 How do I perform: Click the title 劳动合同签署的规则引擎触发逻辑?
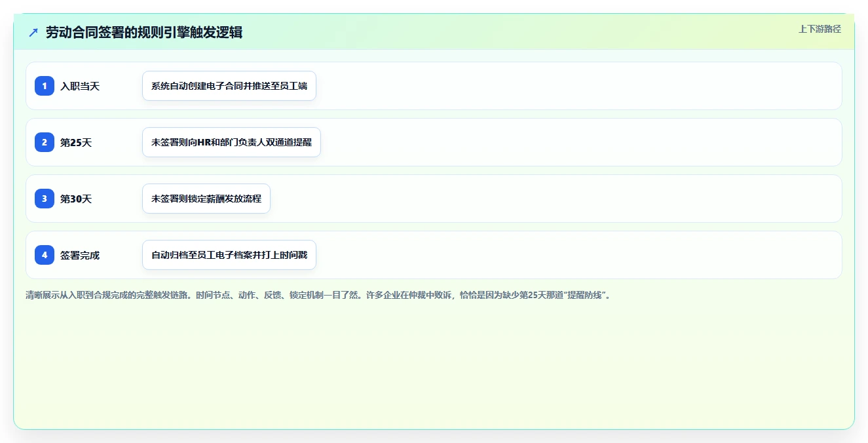(144, 32)
